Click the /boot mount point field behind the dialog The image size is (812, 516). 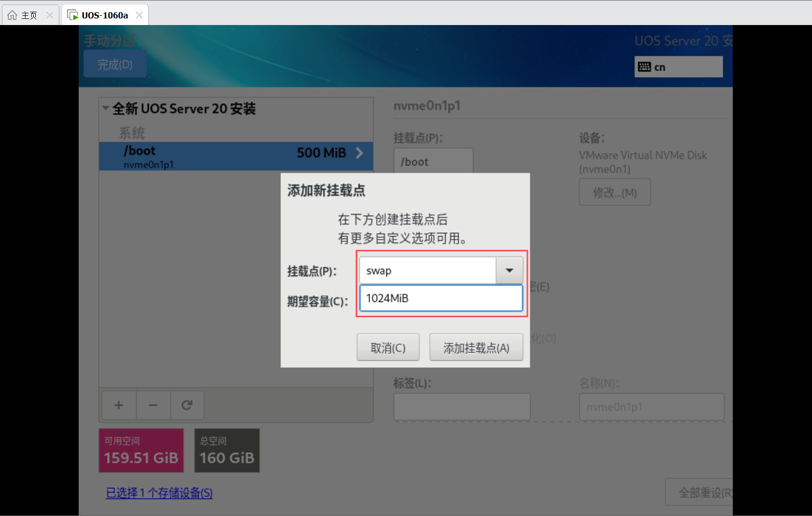tap(433, 161)
